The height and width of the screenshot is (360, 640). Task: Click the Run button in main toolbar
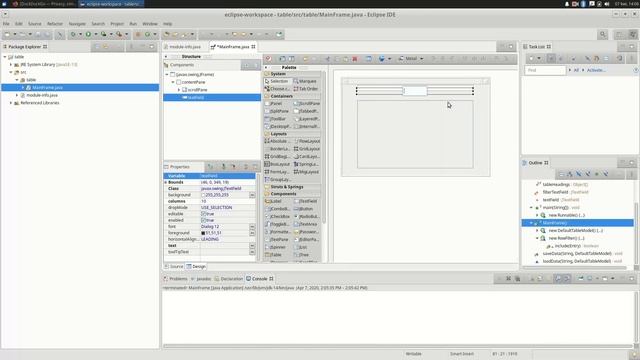pos(88,34)
